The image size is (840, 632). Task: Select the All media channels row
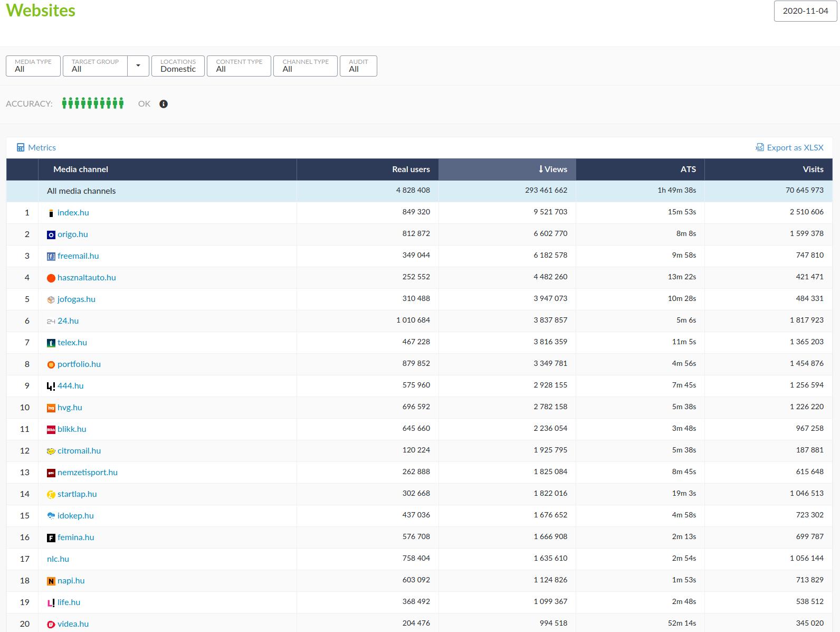(419, 191)
